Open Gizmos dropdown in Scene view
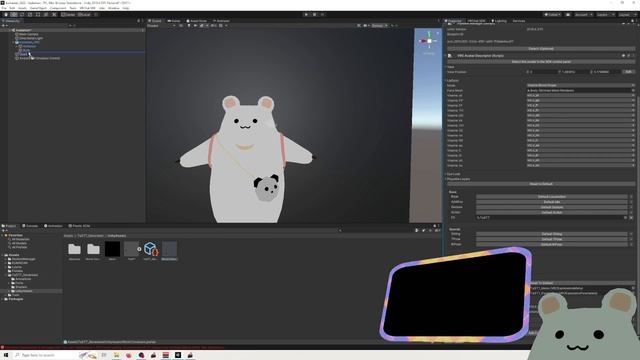This screenshot has width=640, height=360. click(379, 26)
